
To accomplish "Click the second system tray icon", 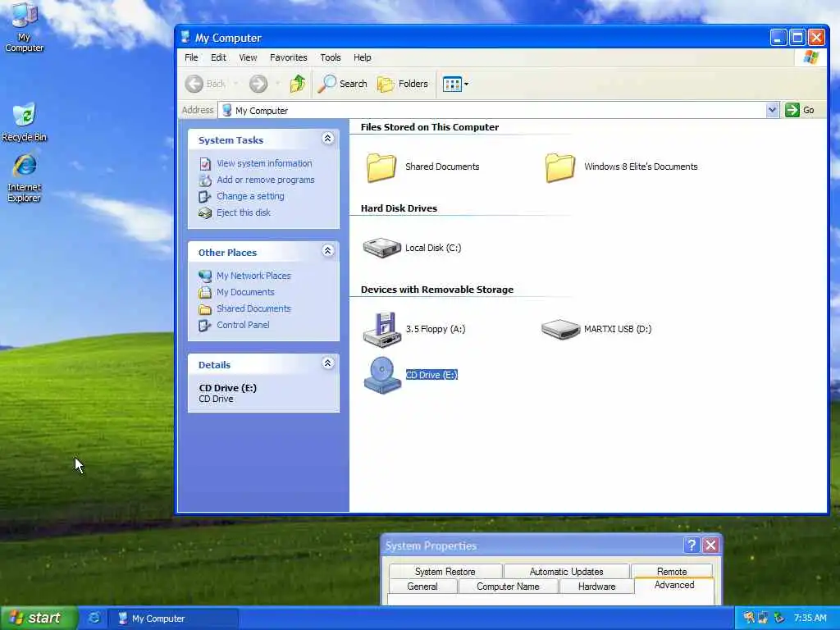I will tap(763, 618).
